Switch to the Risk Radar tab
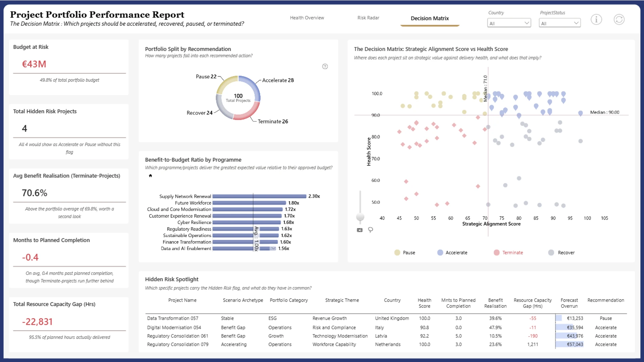644x362 pixels. tap(368, 18)
